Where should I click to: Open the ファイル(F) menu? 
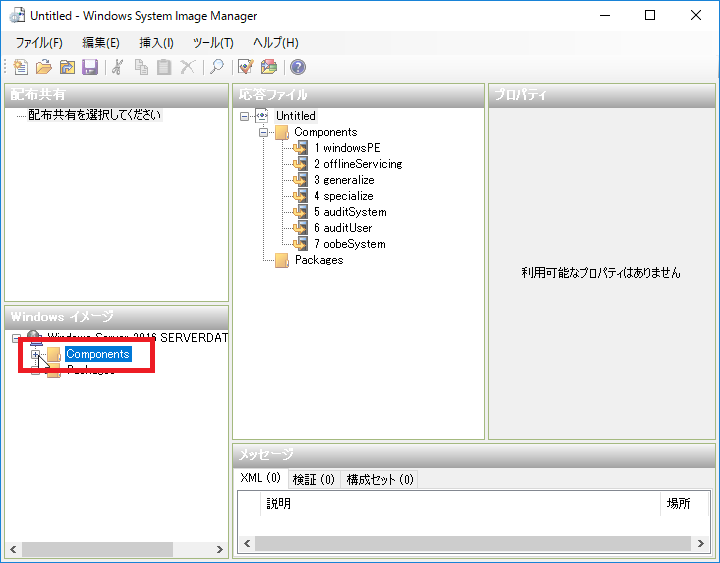click(39, 43)
